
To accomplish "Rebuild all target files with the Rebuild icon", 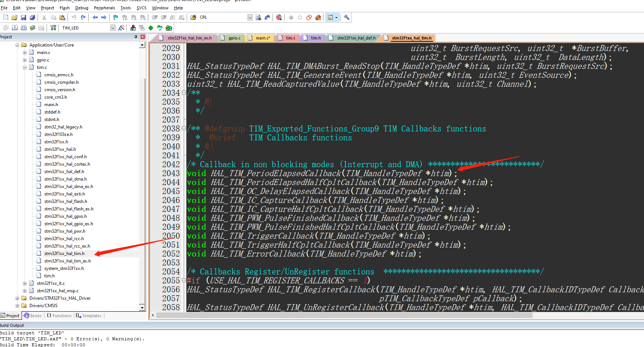I will (23, 28).
